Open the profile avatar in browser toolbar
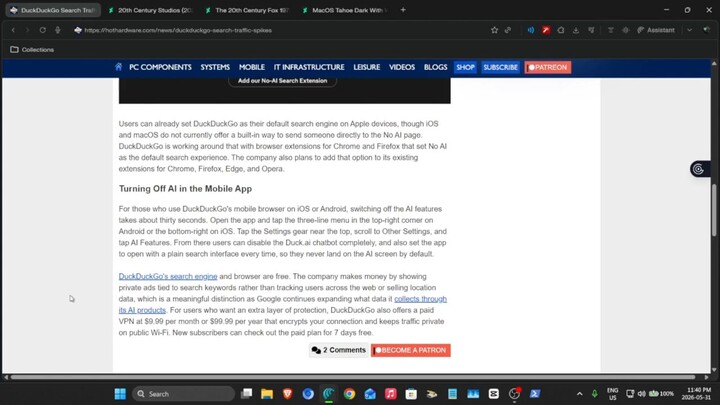 (x=707, y=30)
